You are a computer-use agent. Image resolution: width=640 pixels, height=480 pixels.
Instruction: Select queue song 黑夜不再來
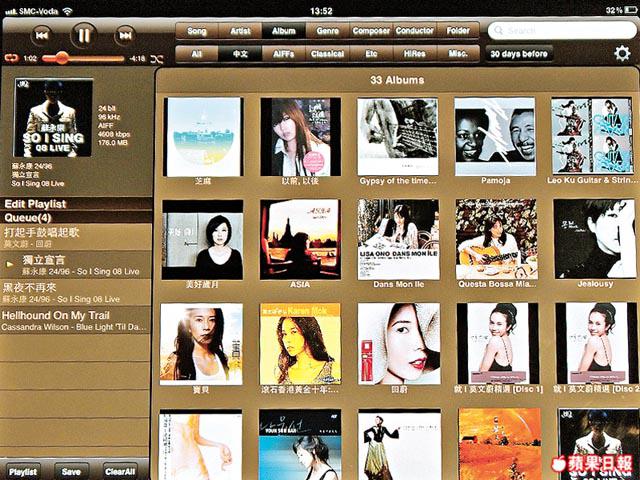76,292
